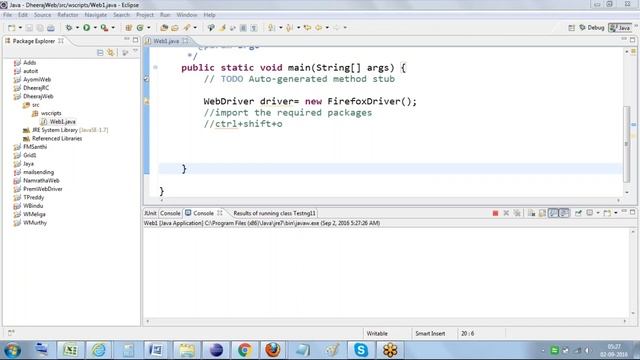Click the Print toolbar icon
The image size is (640, 360).
[51, 28]
